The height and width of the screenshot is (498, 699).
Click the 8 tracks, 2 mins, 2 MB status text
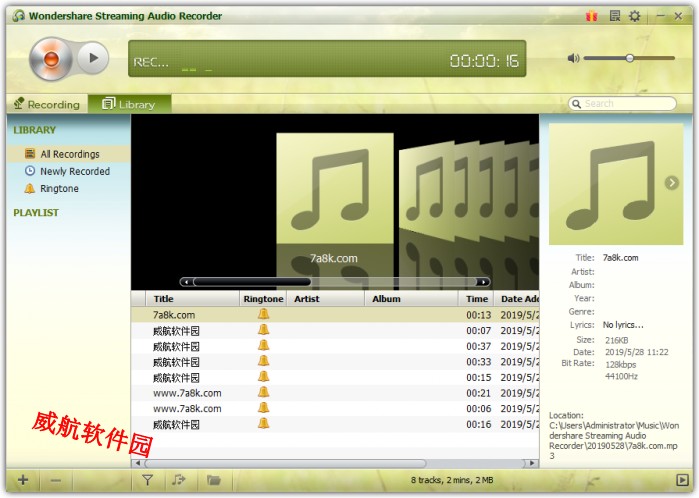coord(452,480)
